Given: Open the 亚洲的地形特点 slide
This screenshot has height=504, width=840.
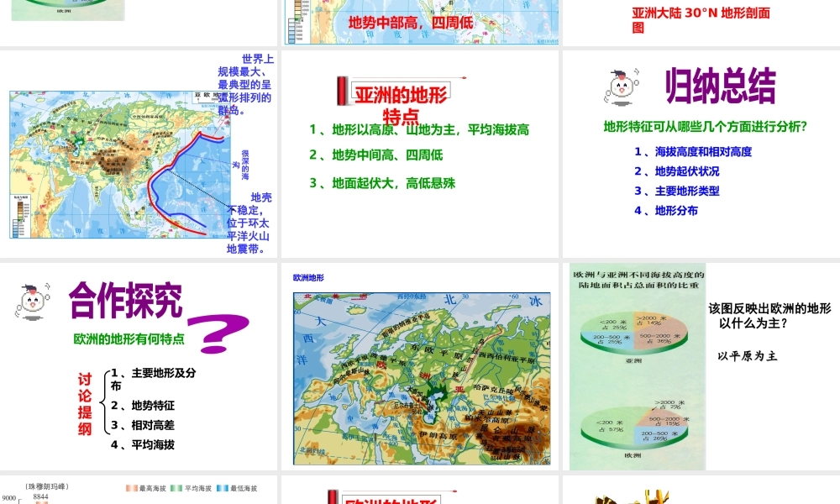Looking at the screenshot, I should point(419,154).
